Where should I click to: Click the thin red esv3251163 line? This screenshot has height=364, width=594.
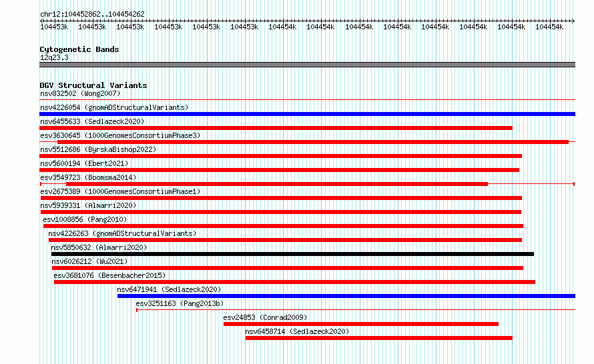[x=356, y=310]
